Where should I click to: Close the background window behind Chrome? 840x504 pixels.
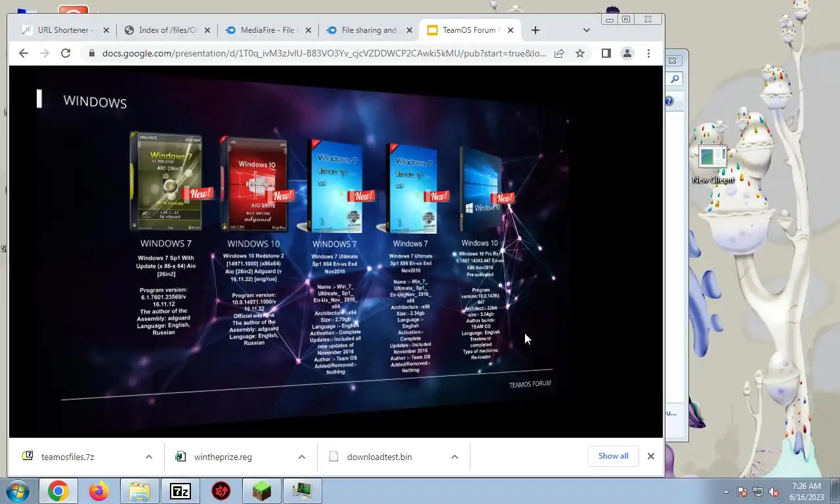[673, 60]
